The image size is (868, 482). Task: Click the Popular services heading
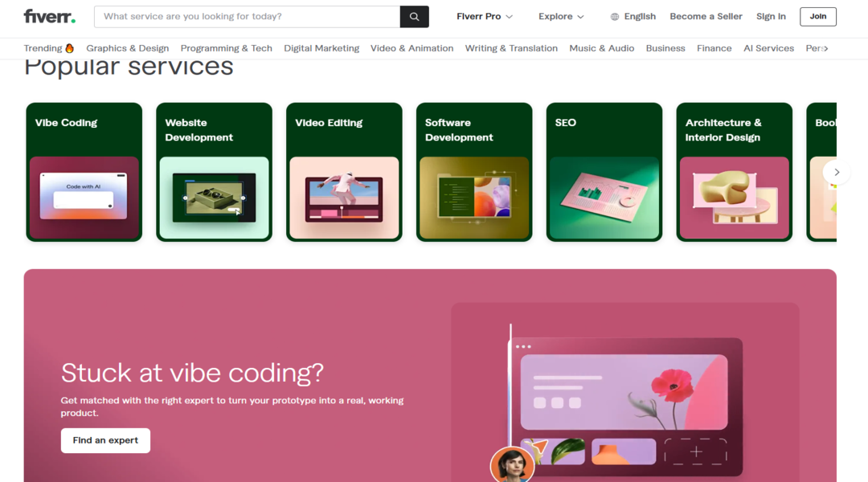129,67
